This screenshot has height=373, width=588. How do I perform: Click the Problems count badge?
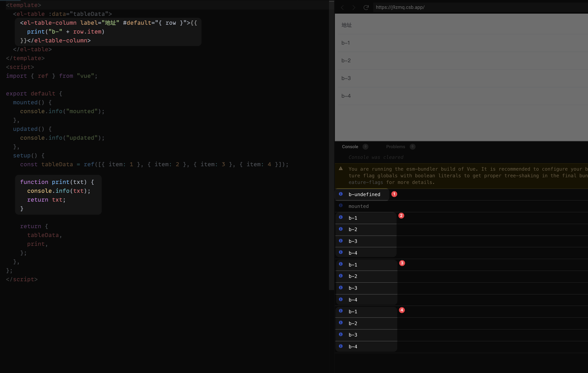point(412,147)
